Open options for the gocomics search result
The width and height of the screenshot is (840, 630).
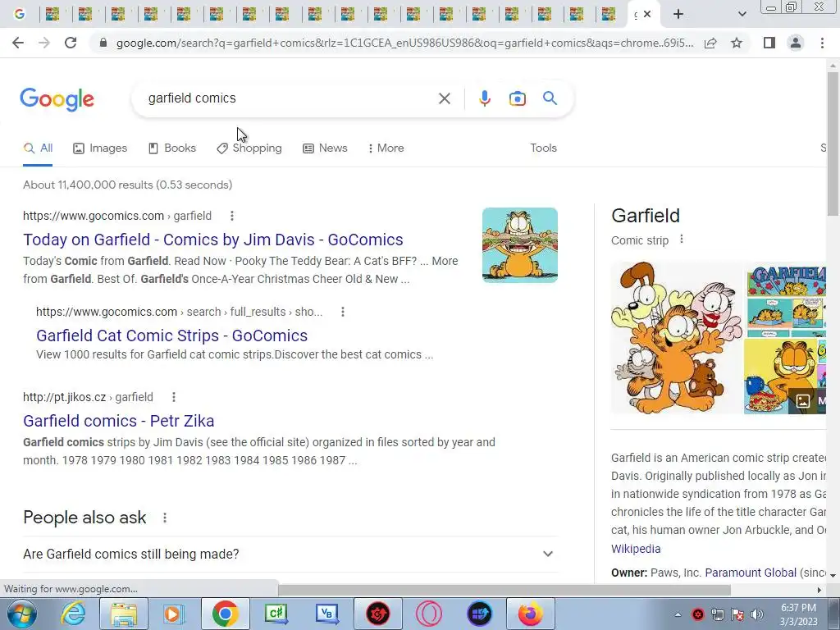(343, 312)
